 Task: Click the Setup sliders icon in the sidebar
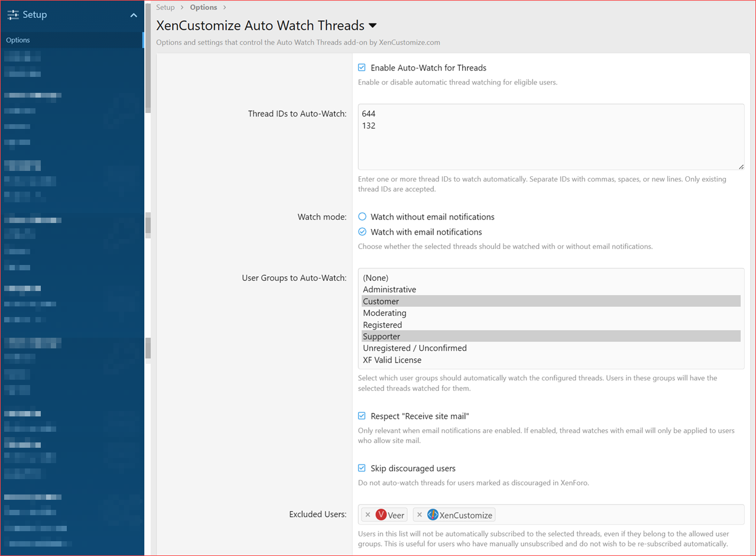13,14
